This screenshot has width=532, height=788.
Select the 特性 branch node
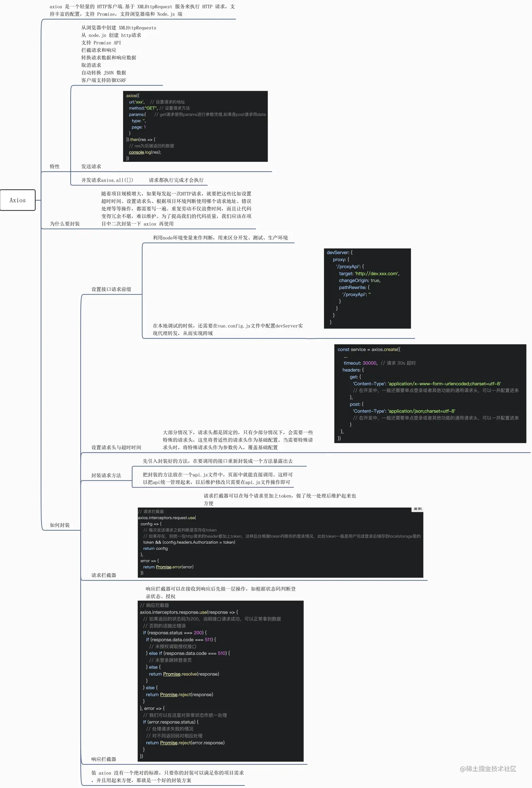click(55, 167)
